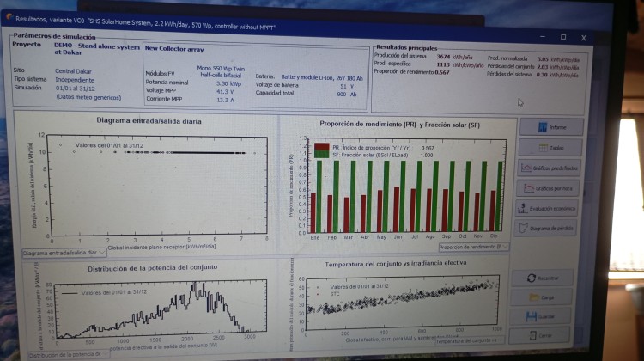Click the PVsyst icon in title bar

point(9,17)
